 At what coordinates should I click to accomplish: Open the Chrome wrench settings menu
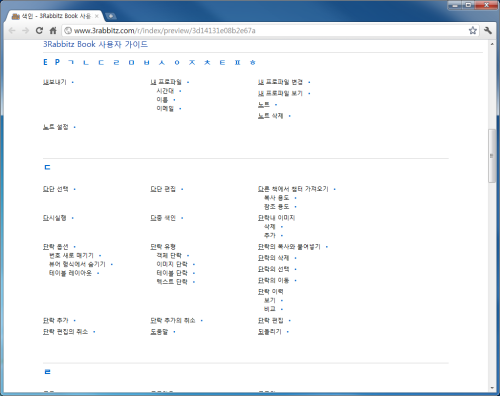point(488,31)
